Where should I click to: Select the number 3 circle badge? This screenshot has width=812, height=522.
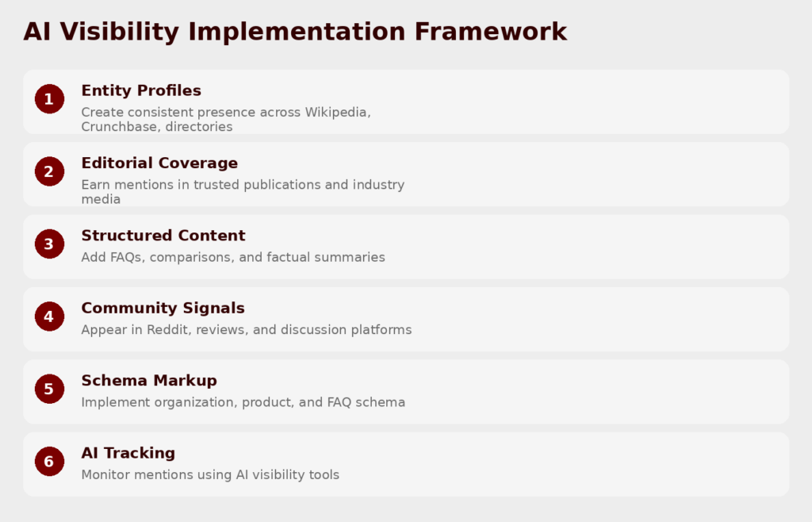[x=49, y=244]
